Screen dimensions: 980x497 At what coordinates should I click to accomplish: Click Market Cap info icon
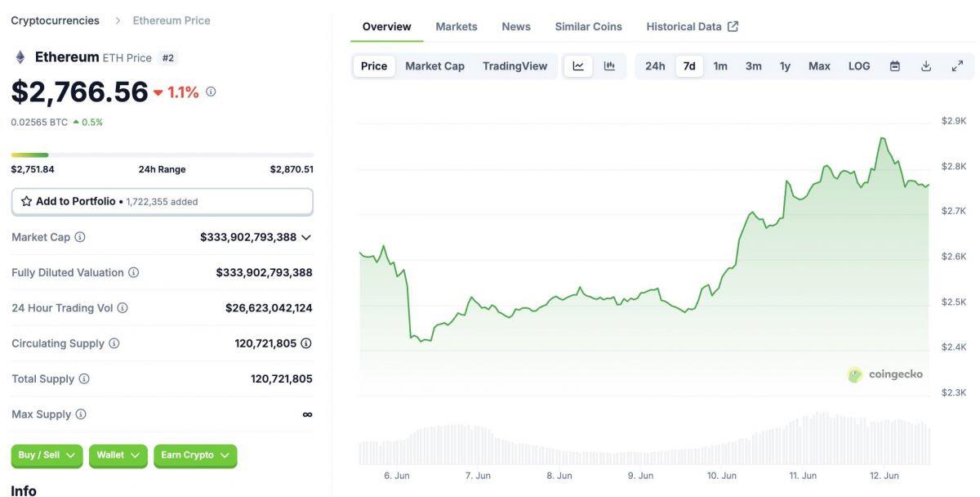point(80,237)
